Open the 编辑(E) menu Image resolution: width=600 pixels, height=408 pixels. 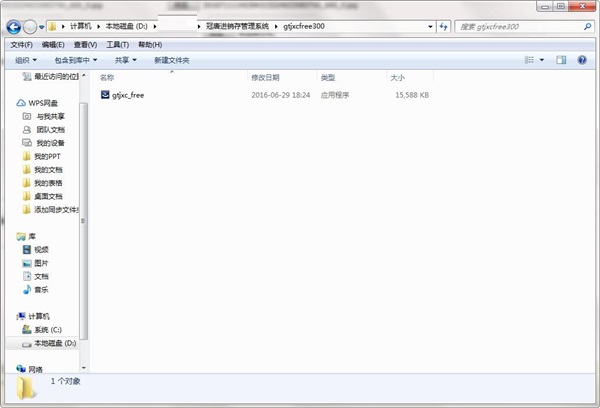tap(53, 45)
